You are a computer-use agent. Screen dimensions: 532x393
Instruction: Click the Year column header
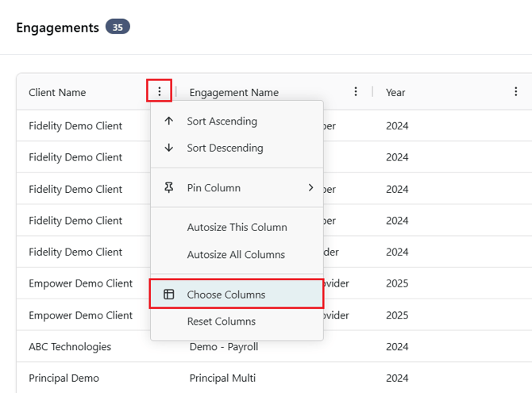tap(395, 92)
